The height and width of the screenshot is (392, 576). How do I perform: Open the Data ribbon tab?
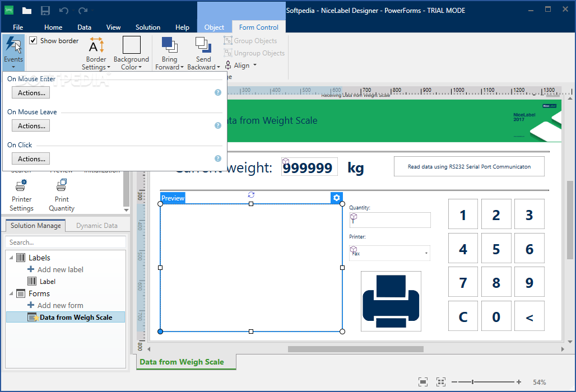[84, 27]
